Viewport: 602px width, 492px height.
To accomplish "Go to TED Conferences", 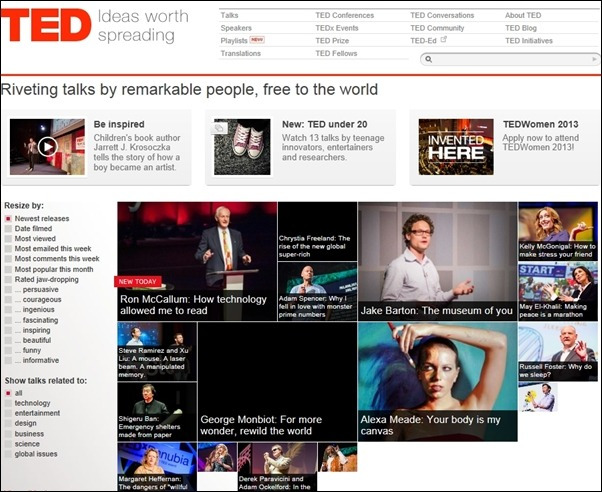I will [x=345, y=15].
